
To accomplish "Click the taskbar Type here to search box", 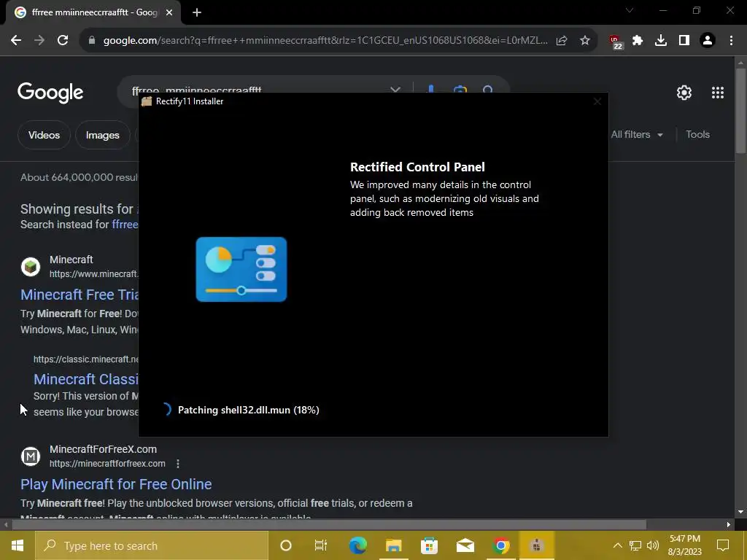I will 152,545.
